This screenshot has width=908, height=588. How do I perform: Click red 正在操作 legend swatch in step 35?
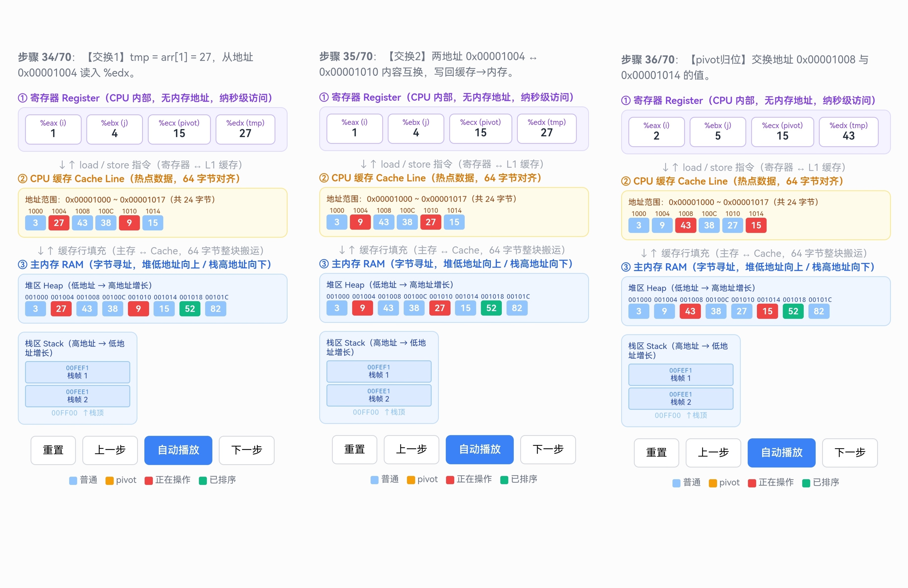click(x=450, y=480)
